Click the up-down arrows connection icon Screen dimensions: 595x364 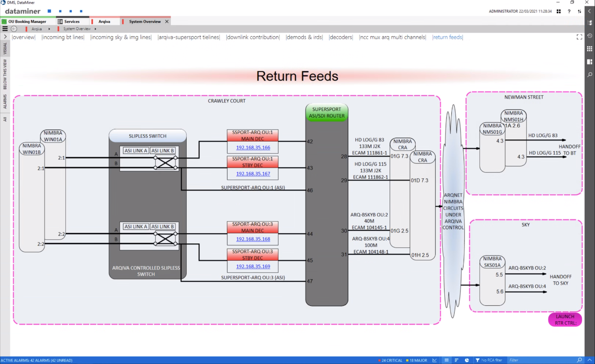coord(580,11)
